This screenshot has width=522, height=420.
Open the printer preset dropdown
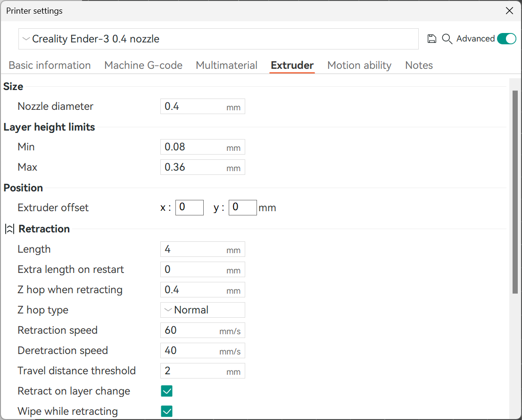218,39
